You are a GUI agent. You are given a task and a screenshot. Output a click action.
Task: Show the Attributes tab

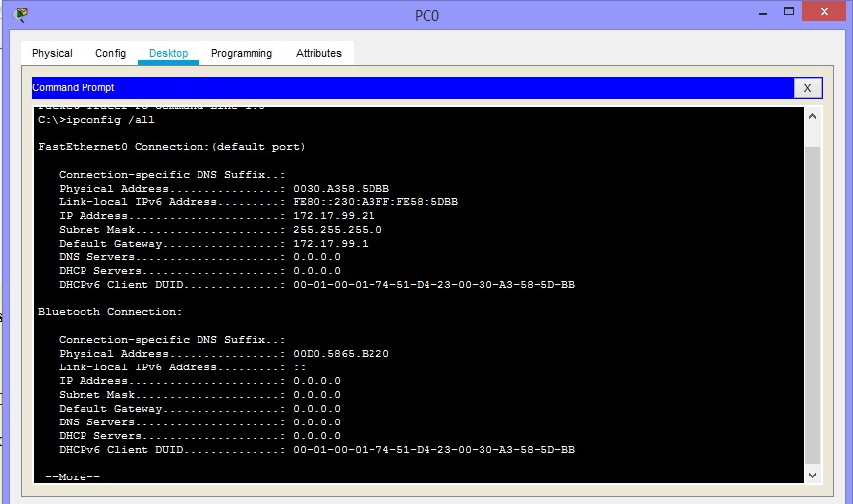pos(318,53)
